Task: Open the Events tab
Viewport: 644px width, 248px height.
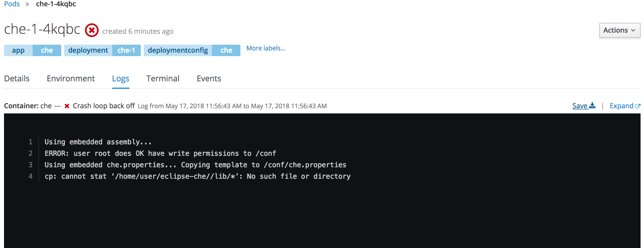Action: pos(208,78)
